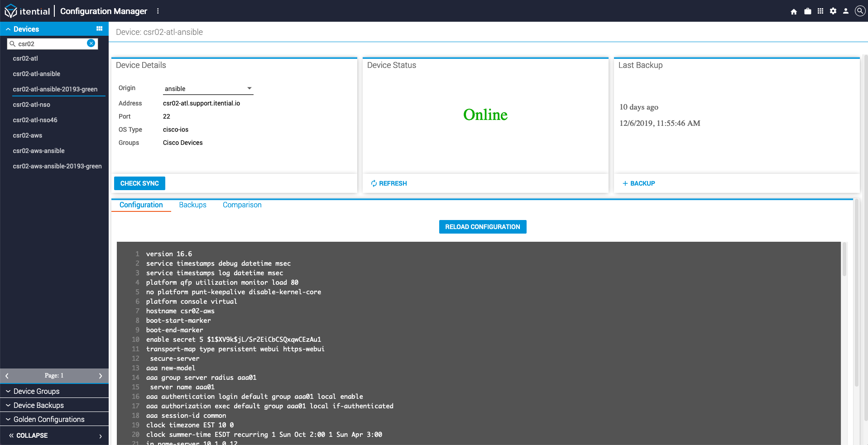This screenshot has width=868, height=445.
Task: Open the Origin dropdown showing ansible
Action: 208,89
